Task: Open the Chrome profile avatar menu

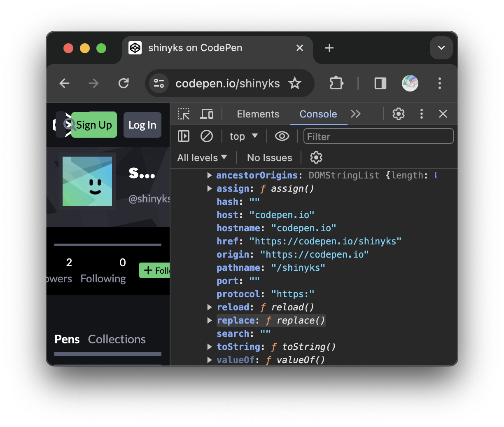Action: tap(410, 83)
